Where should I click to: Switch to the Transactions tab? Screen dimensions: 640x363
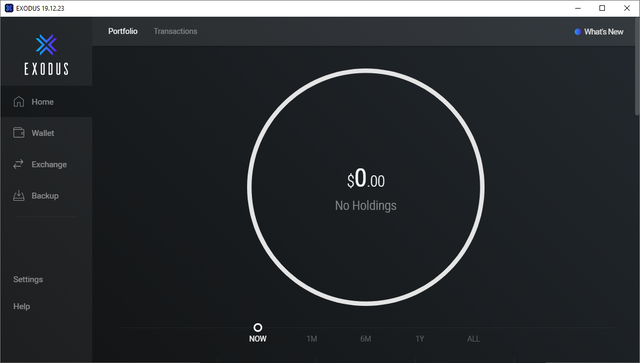click(176, 31)
